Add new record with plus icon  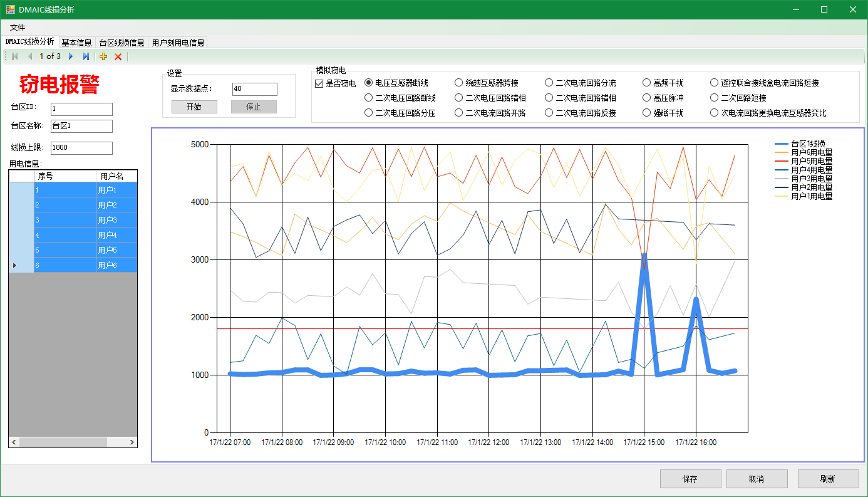(104, 56)
